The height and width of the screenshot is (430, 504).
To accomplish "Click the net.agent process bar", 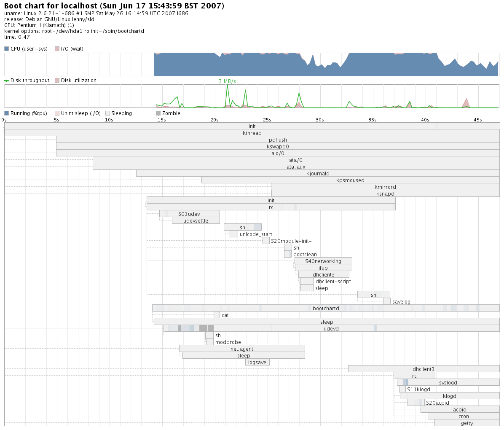I will pyautogui.click(x=242, y=349).
